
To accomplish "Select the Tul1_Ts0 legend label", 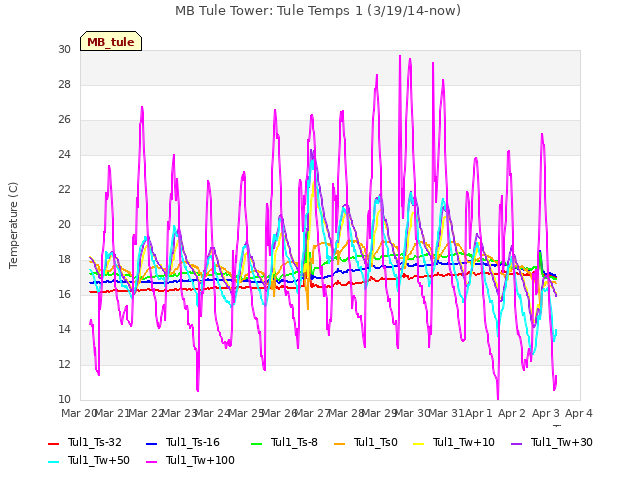I will 376,442.
